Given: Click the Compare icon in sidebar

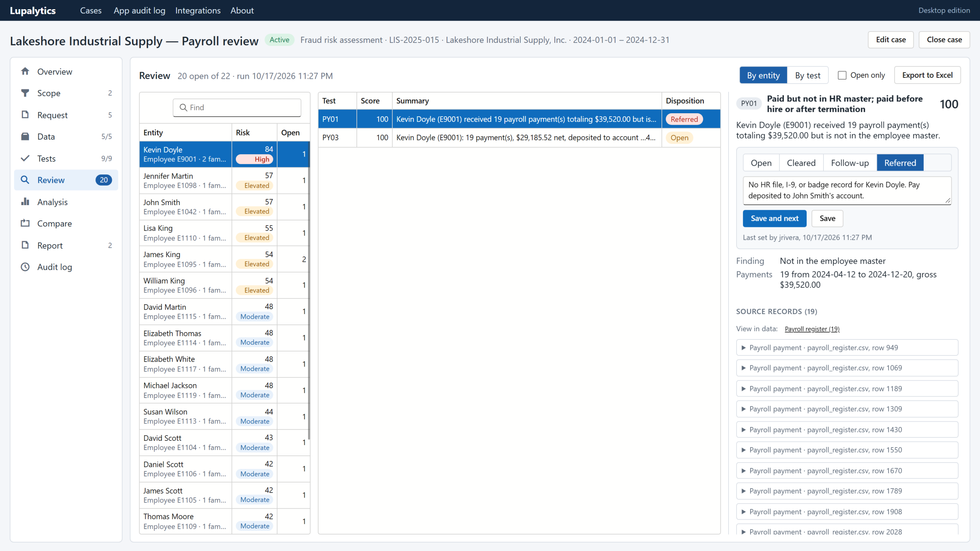Looking at the screenshot, I should click(x=25, y=223).
